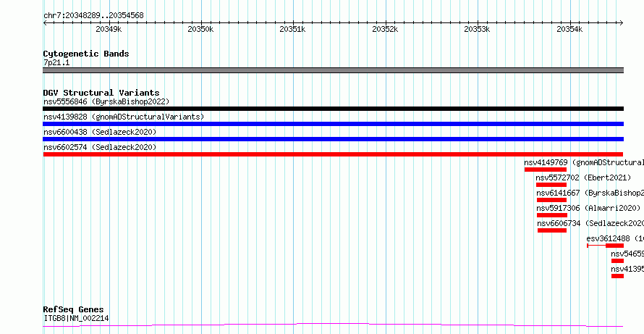Click the 20352k ruler tick label

point(385,29)
